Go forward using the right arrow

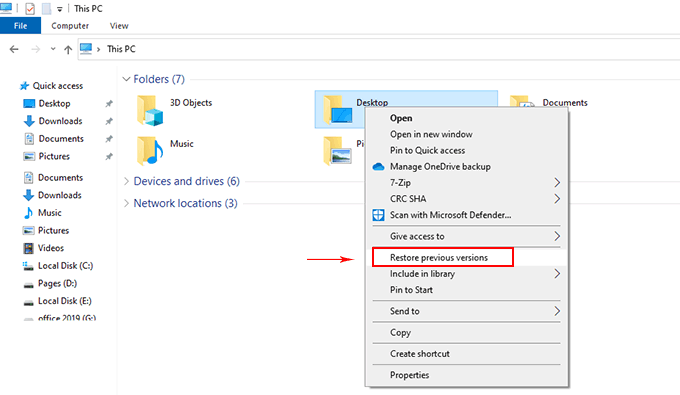coord(36,49)
